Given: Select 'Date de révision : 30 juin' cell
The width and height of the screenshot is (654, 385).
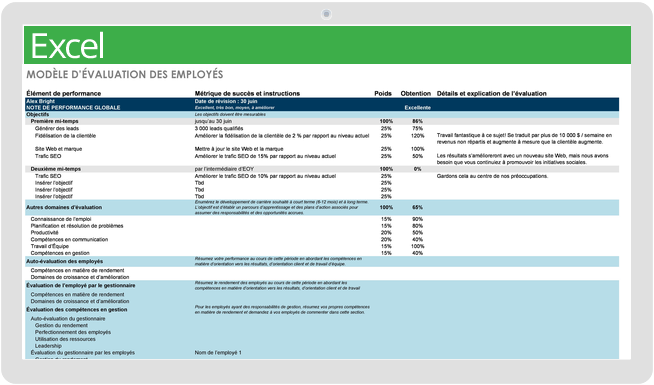Looking at the screenshot, I should pos(226,101).
